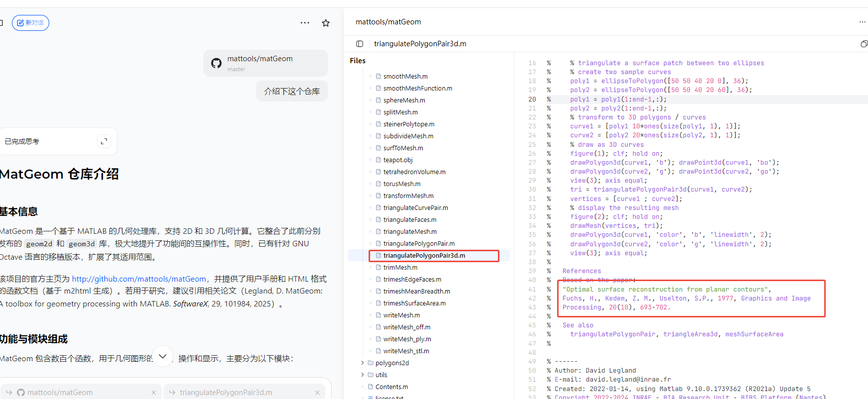Viewport: 868px width, 399px height.
Task: Expand the polygons2d folder chevron
Action: 362,363
